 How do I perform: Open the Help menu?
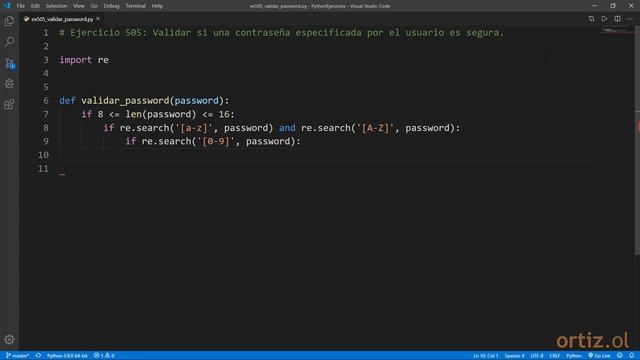(157, 6)
